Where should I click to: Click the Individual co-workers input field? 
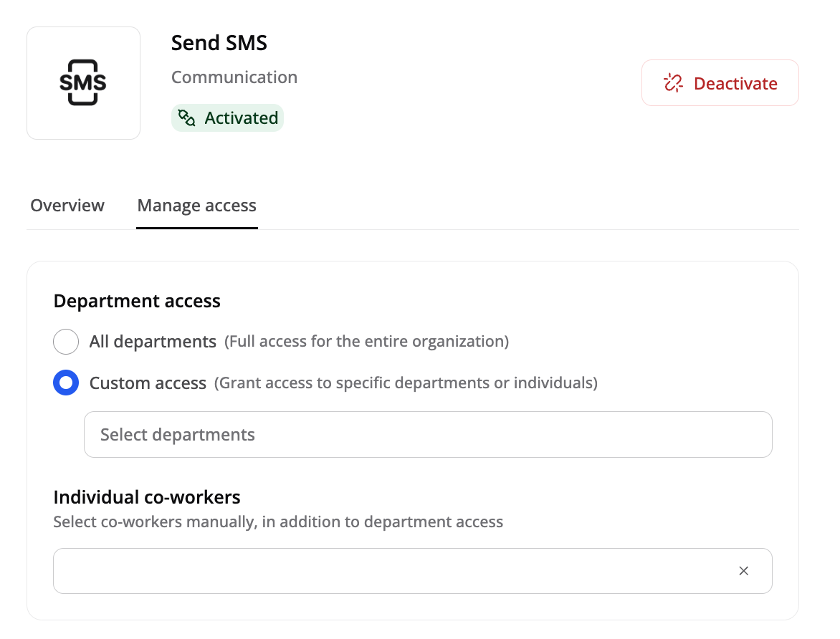pyautogui.click(x=413, y=571)
